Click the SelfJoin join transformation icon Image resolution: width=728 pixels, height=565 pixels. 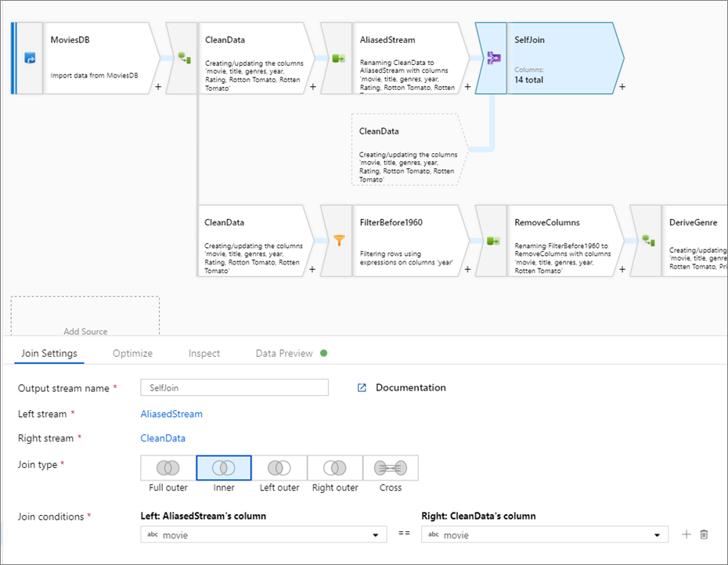click(493, 58)
